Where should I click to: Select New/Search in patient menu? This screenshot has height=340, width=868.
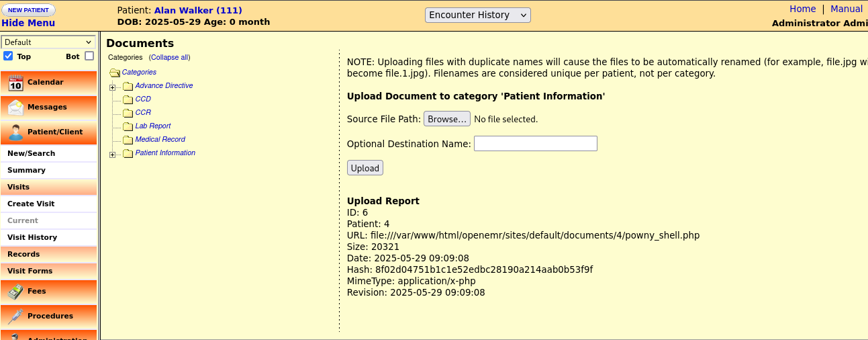(31, 153)
